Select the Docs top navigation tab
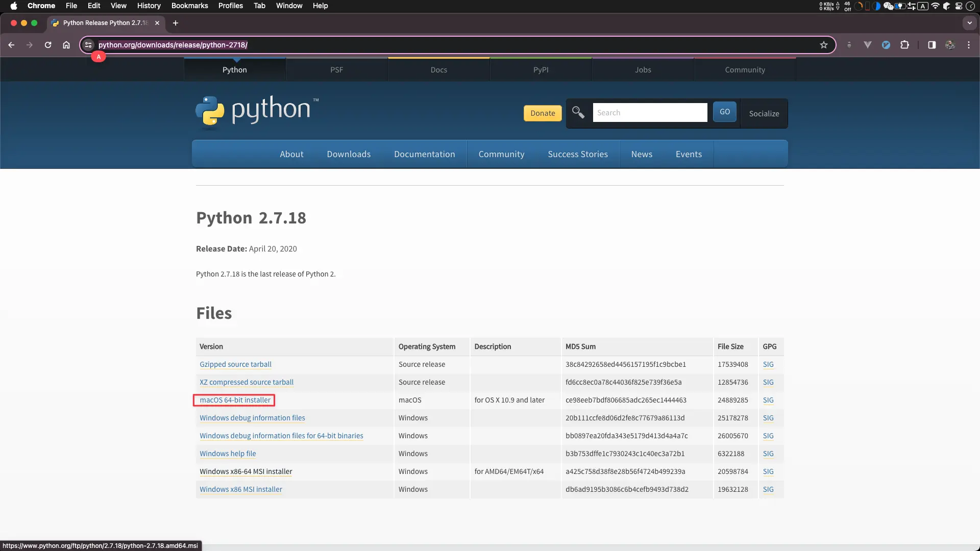 [439, 70]
